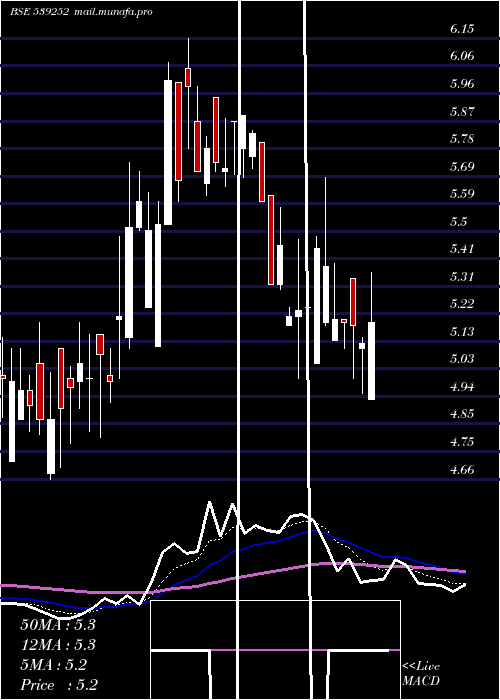500x700 pixels.
Task: Click the 6.15 price axis label
Action: [462, 29]
